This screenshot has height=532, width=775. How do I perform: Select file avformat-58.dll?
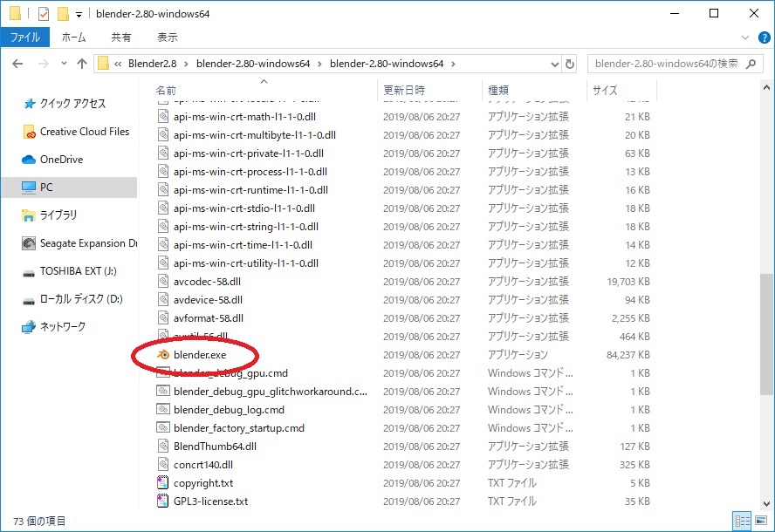pyautogui.click(x=208, y=318)
